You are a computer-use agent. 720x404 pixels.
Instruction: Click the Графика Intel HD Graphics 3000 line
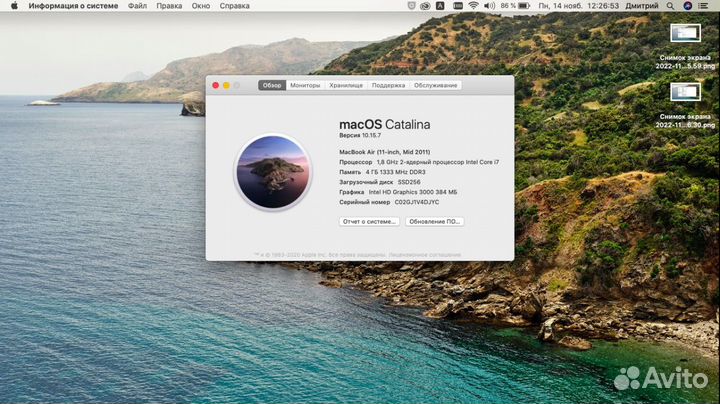click(398, 192)
